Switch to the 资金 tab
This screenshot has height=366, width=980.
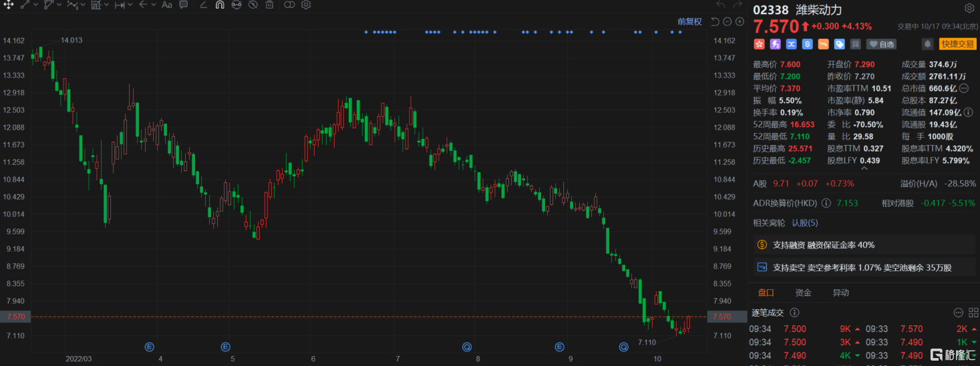pyautogui.click(x=803, y=293)
